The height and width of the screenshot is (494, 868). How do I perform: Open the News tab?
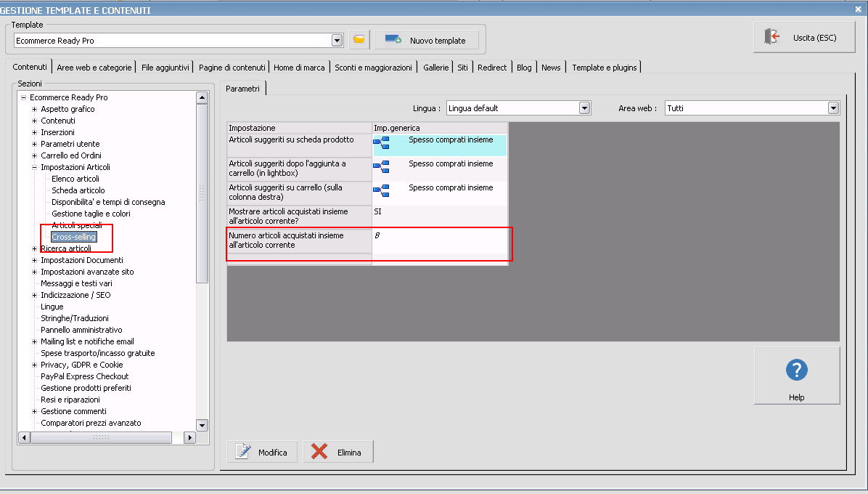point(551,68)
